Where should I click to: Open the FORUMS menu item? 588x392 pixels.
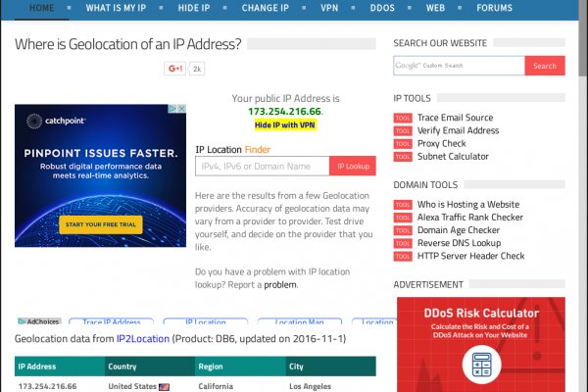click(494, 8)
